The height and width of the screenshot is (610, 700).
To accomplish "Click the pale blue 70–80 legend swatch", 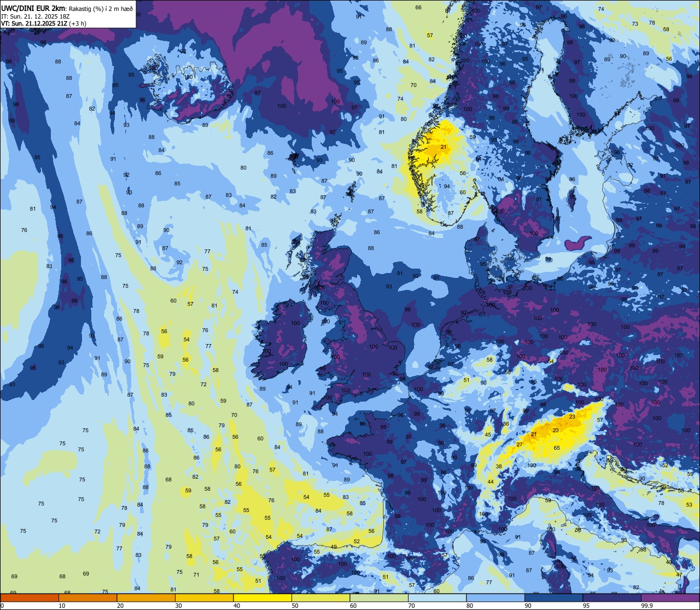I will (437, 597).
